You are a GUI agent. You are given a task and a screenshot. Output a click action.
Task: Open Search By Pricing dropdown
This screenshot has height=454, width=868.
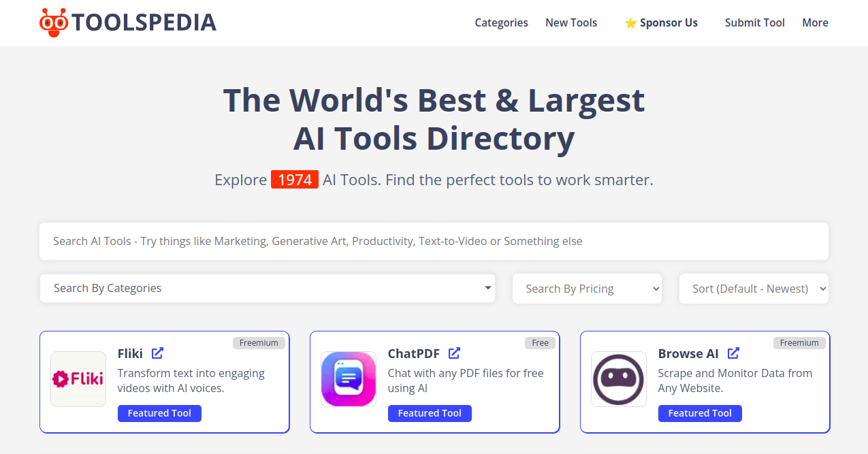pos(587,289)
